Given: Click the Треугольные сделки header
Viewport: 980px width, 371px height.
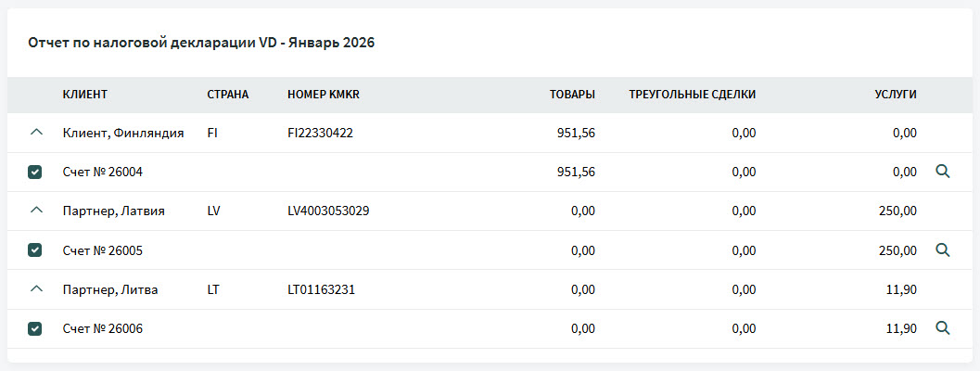Looking at the screenshot, I should (x=692, y=95).
